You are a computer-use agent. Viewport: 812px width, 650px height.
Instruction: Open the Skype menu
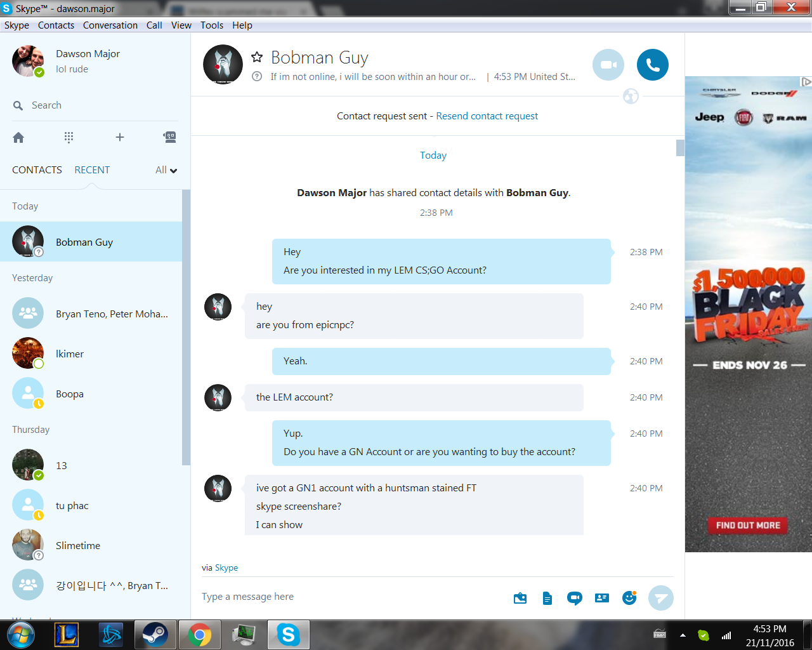pos(16,25)
